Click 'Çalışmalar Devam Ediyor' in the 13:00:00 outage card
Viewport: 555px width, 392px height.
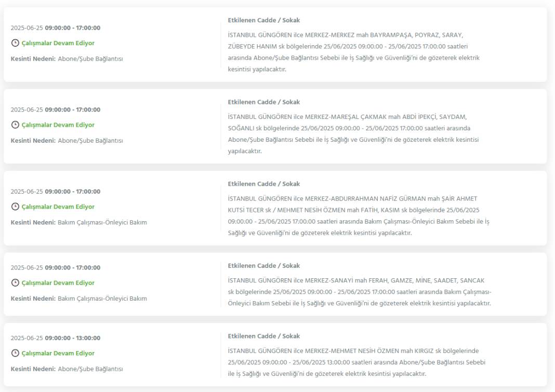pos(58,353)
